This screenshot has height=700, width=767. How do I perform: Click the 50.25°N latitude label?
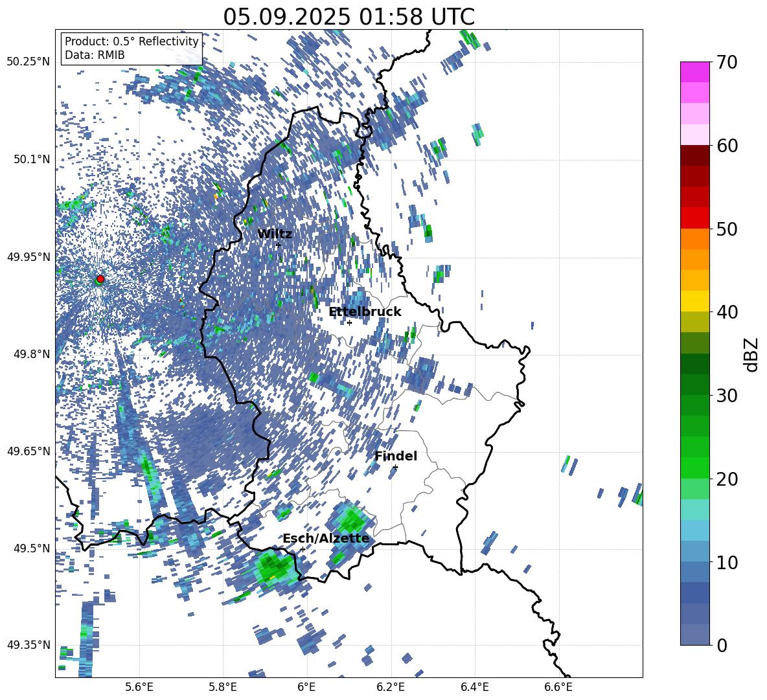coord(29,62)
